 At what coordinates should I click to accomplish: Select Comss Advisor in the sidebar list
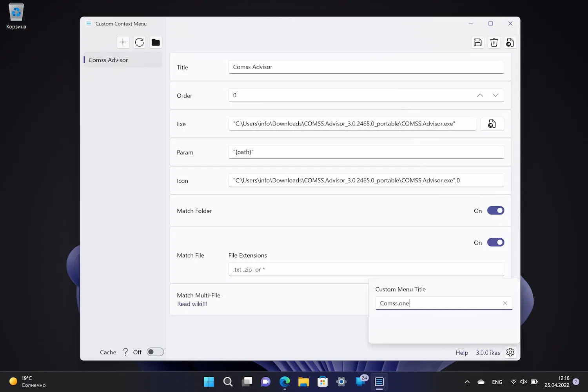(x=123, y=60)
